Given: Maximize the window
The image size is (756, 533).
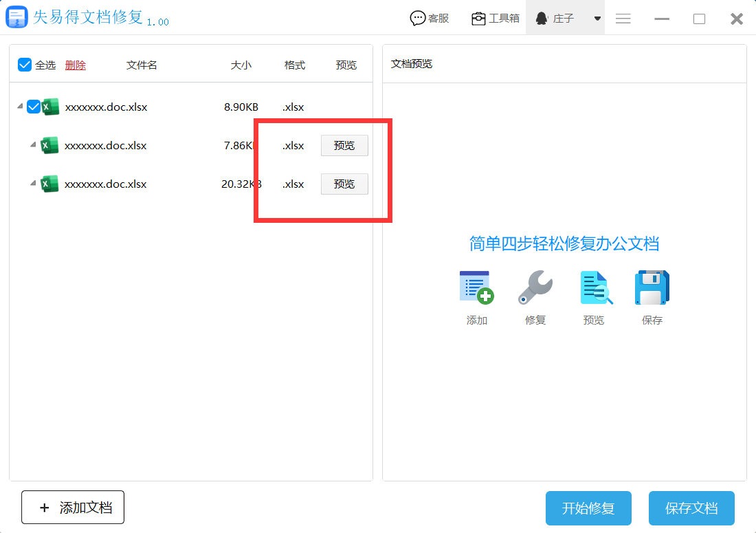Looking at the screenshot, I should pos(699,19).
